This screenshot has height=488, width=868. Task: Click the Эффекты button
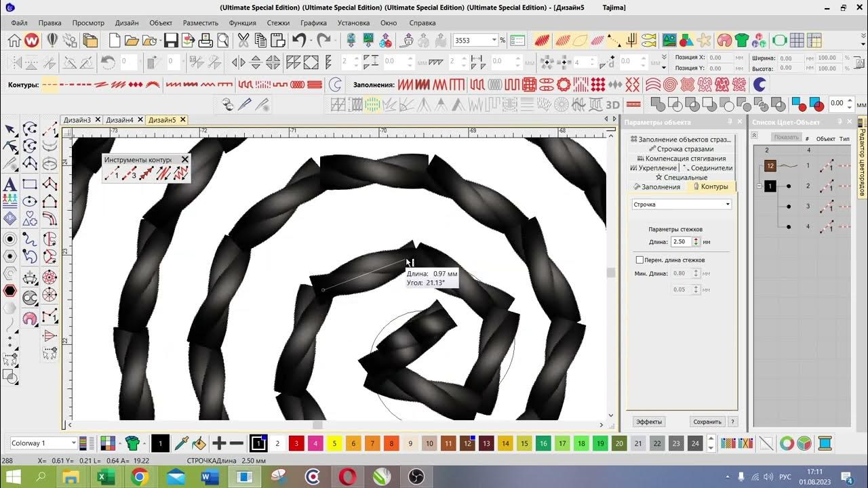click(x=649, y=422)
